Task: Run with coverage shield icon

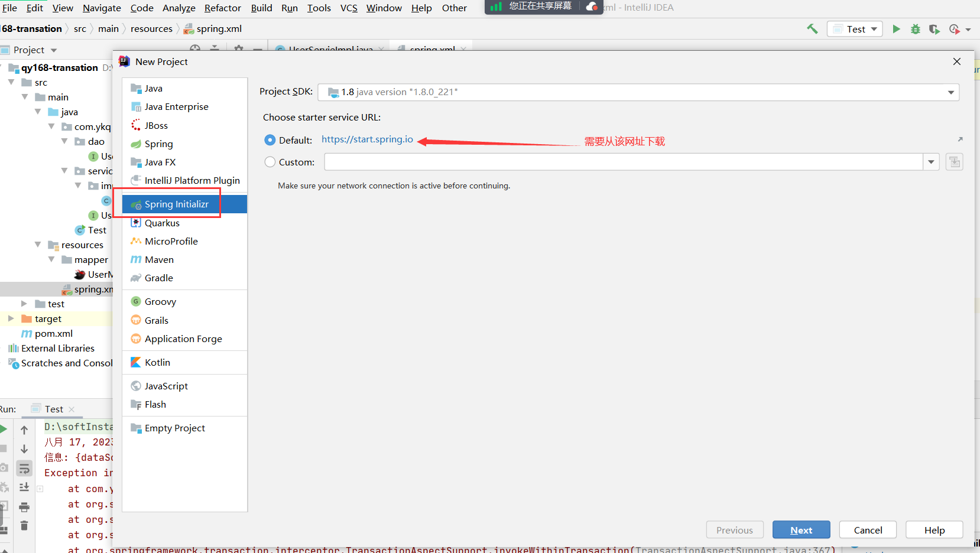Action: (x=934, y=29)
